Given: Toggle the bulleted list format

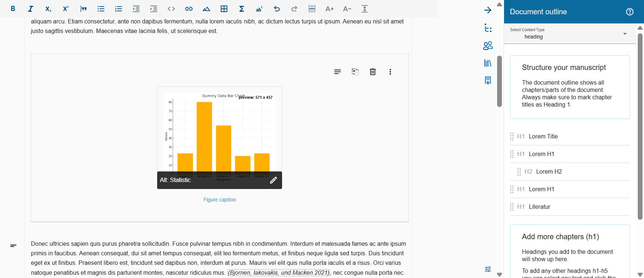Looking at the screenshot, I should (101, 9).
